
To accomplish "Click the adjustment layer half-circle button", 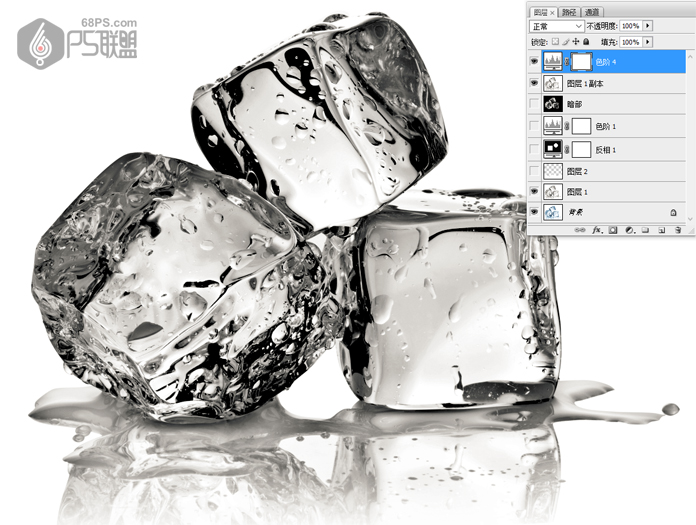I will [630, 230].
